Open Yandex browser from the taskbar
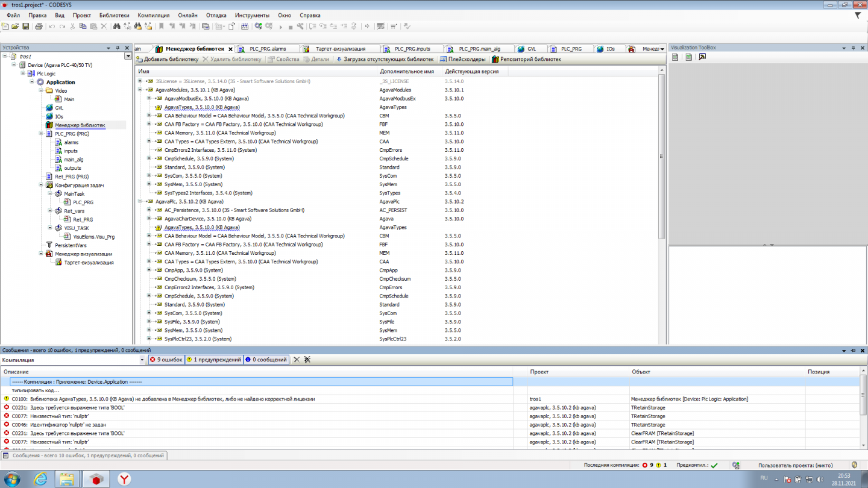 [124, 479]
